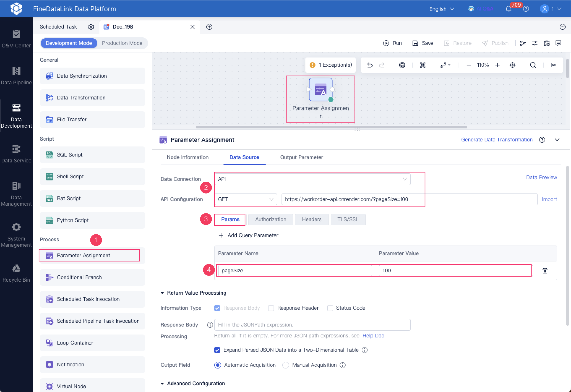Click the redo arrow in canvas toolbar
This screenshot has width=571, height=392.
[382, 65]
